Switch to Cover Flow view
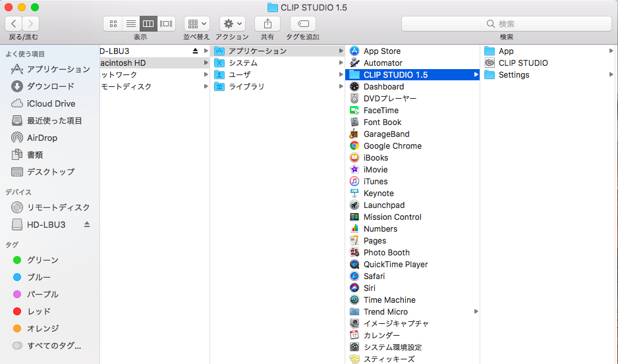Viewport: 618px width, 364px height. click(166, 24)
